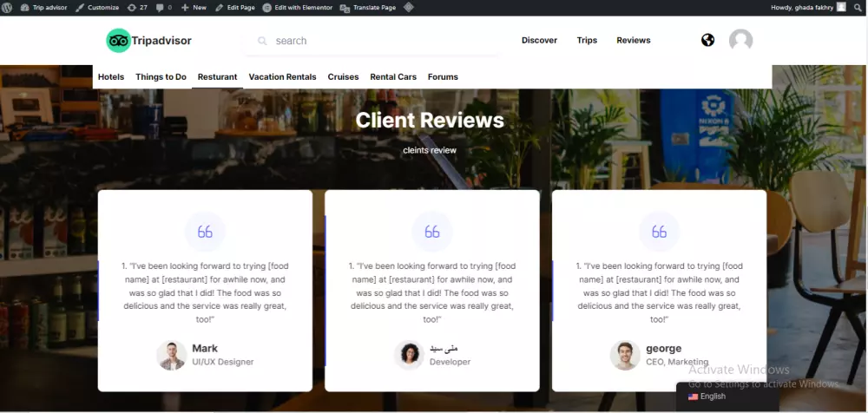This screenshot has width=868, height=413.
Task: Select the Vacation Rentals tab
Action: [x=282, y=77]
